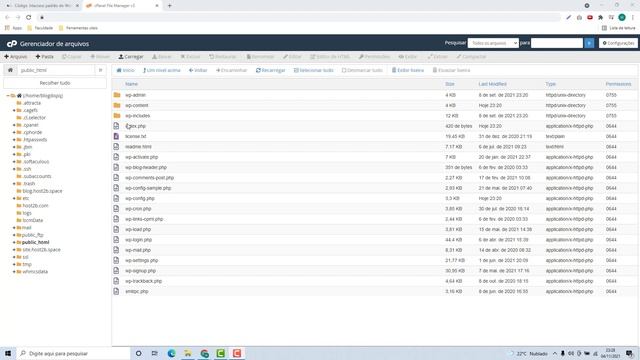Click Exibir lixeira

(408, 70)
